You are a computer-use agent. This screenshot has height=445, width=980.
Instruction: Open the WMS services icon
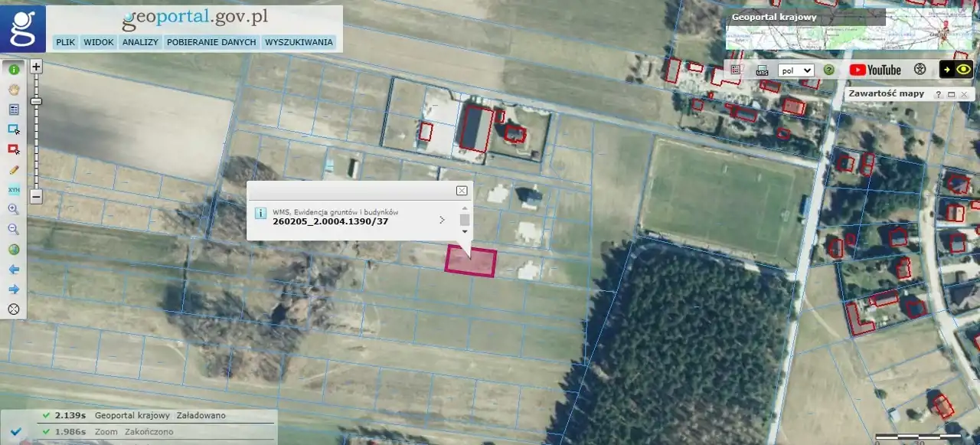point(762,70)
